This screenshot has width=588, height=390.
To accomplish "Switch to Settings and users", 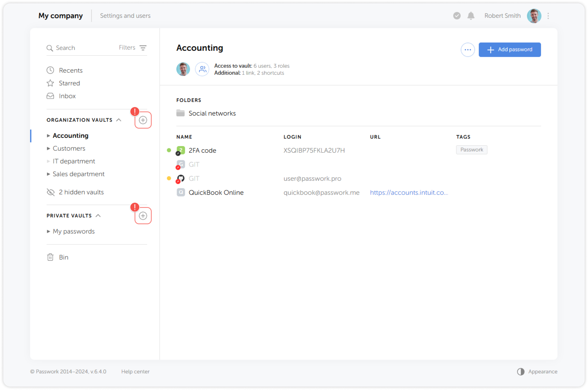I will click(x=125, y=16).
